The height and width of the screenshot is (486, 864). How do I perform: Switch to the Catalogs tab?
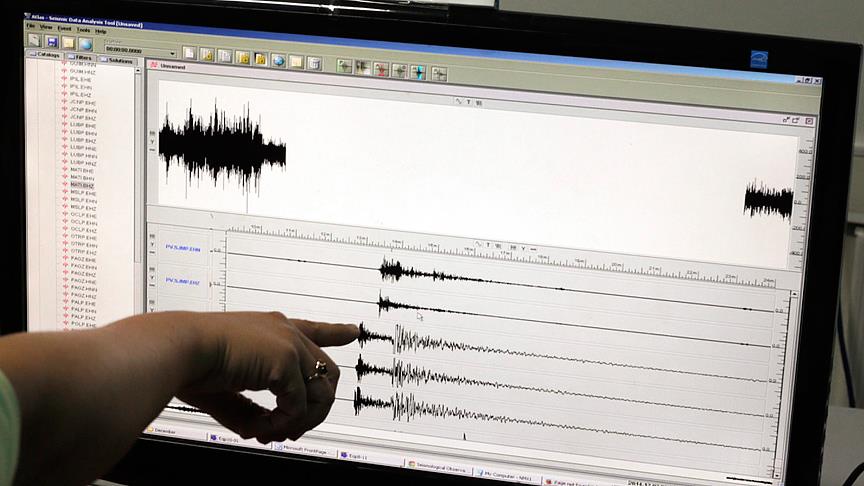coord(47,56)
